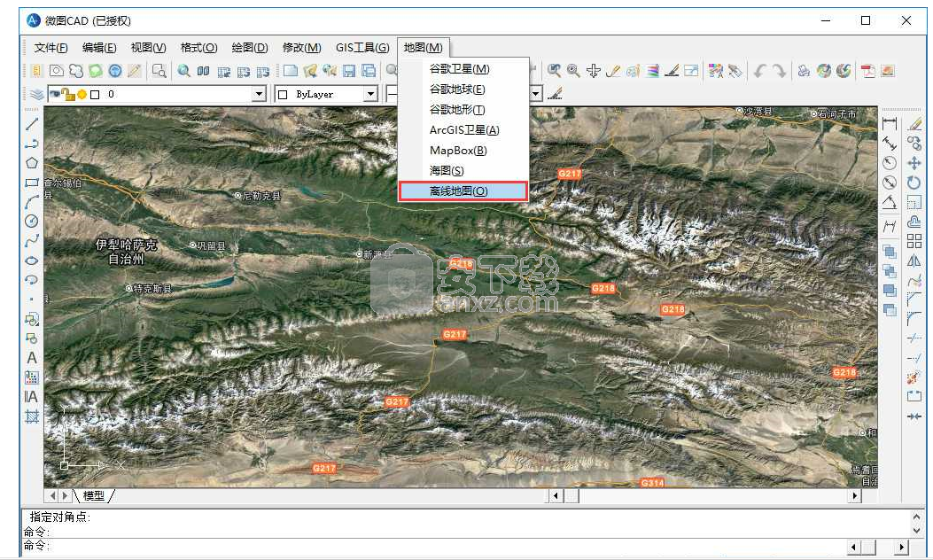Image resolution: width=933 pixels, height=560 pixels.
Task: Open the layer selection dropdown
Action: (x=259, y=94)
